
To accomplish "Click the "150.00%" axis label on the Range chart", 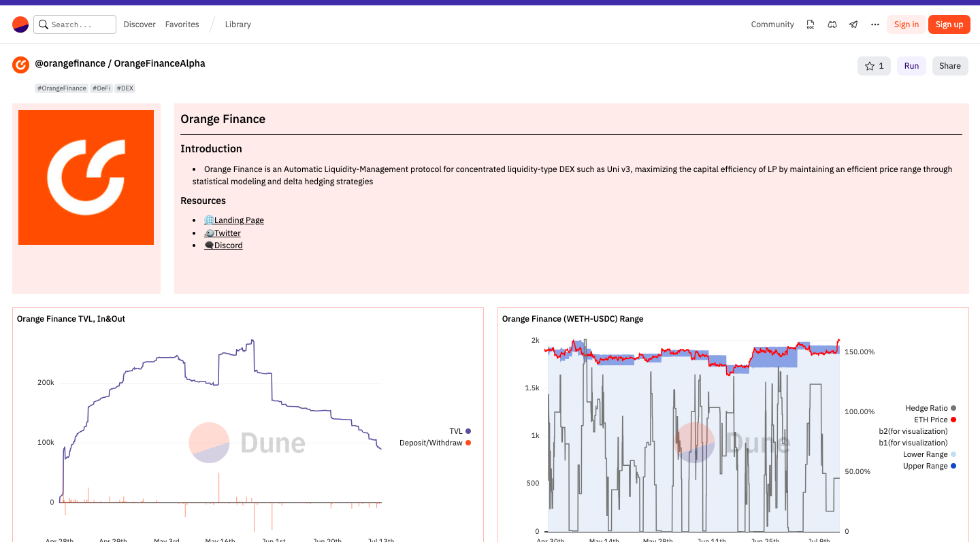I will coord(860,352).
